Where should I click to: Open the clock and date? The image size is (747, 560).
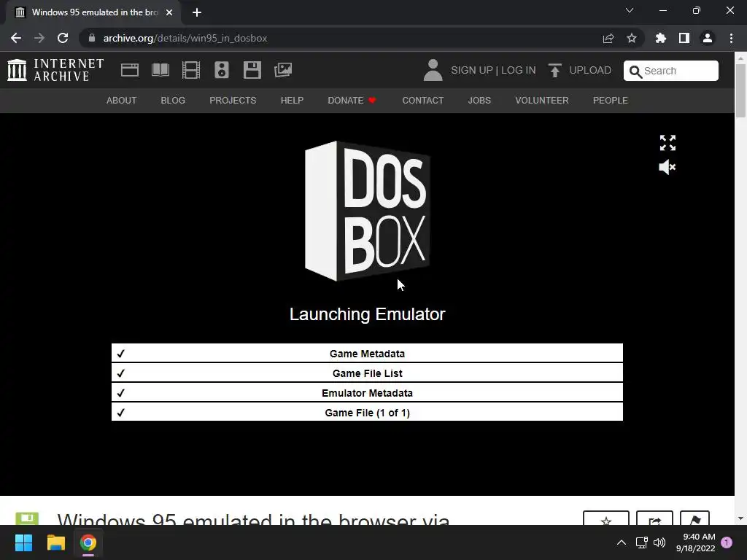pyautogui.click(x=695, y=542)
